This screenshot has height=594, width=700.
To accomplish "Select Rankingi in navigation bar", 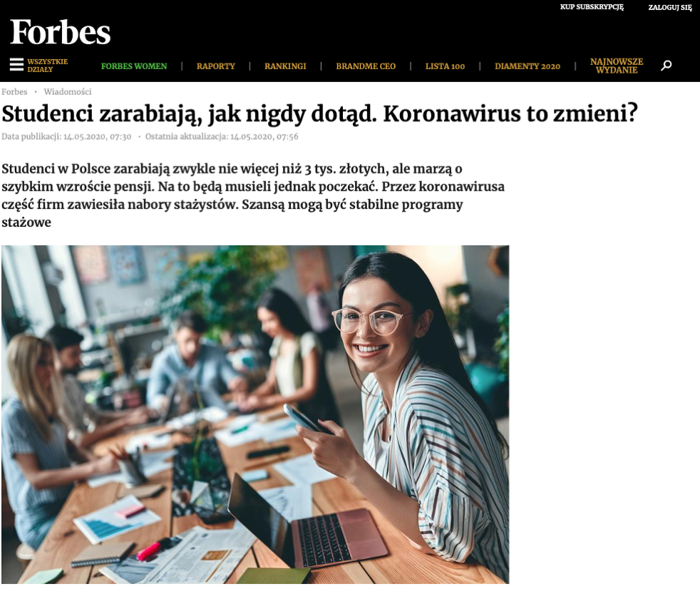I will click(x=285, y=66).
